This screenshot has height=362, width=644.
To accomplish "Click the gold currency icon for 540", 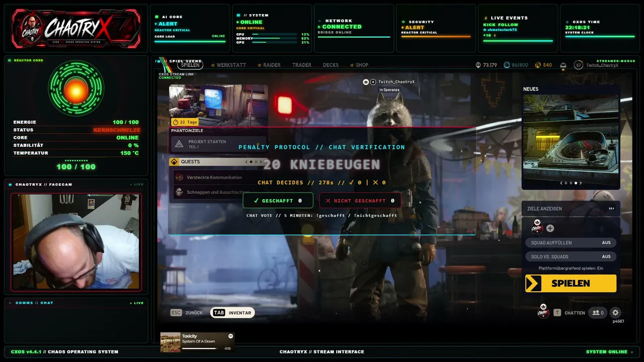I will [538, 65].
